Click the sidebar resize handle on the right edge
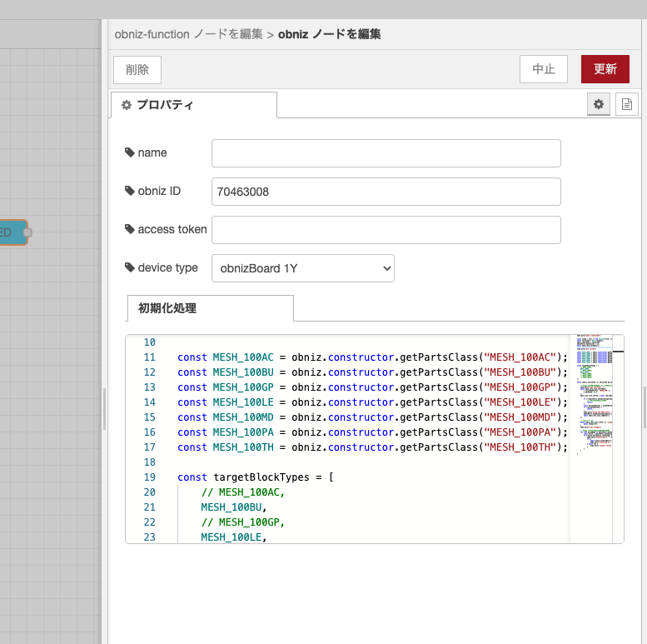 coord(645,407)
